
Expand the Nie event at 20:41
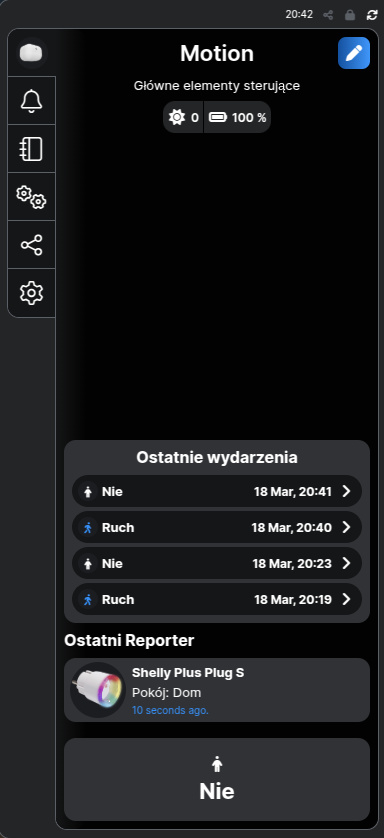pyautogui.click(x=217, y=491)
